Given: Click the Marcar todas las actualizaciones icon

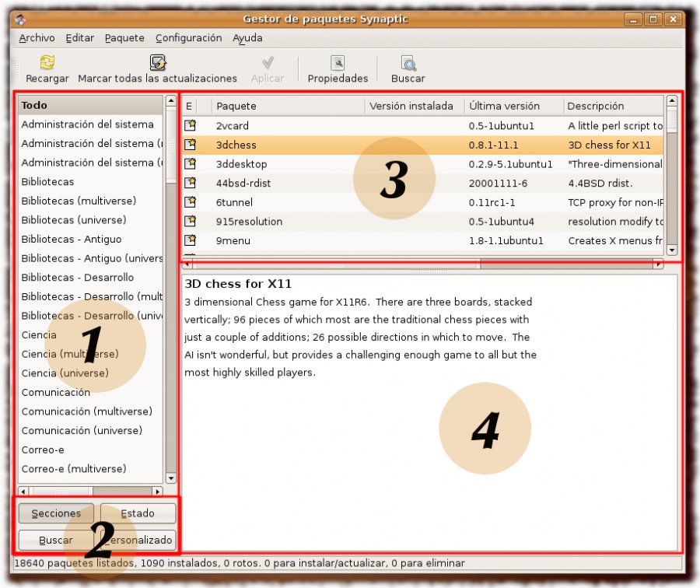Looking at the screenshot, I should click(x=158, y=63).
